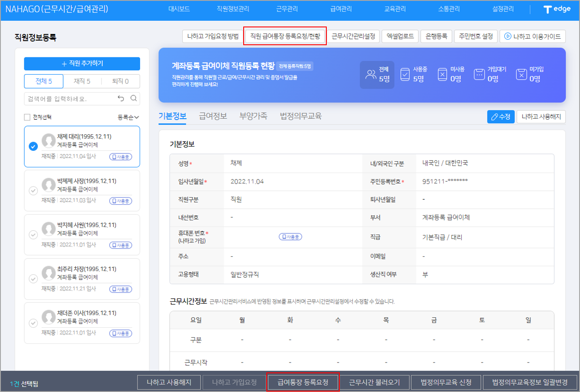The image size is (580, 392).
Task: Click 사용중 badge on 박지혜 사원 card
Action: [x=121, y=246]
